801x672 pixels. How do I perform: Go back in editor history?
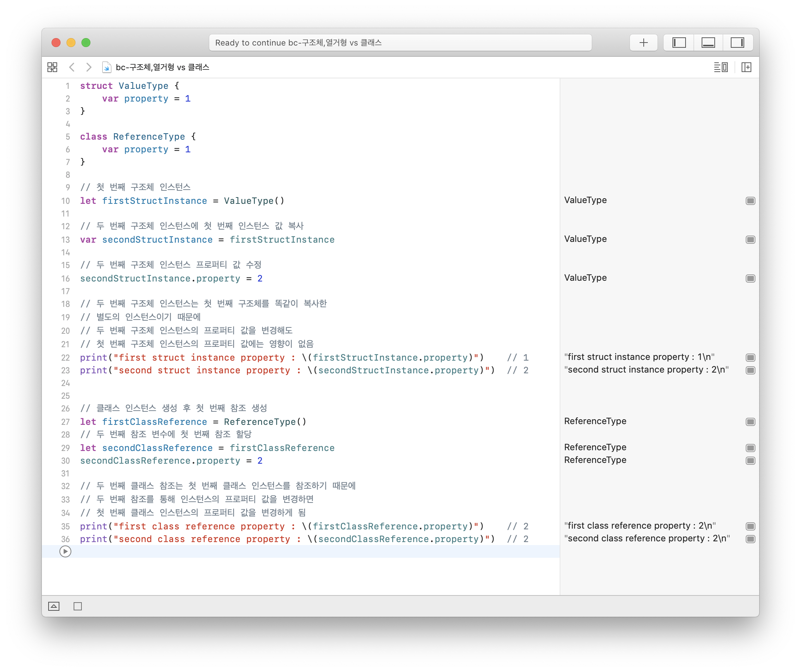(x=72, y=68)
